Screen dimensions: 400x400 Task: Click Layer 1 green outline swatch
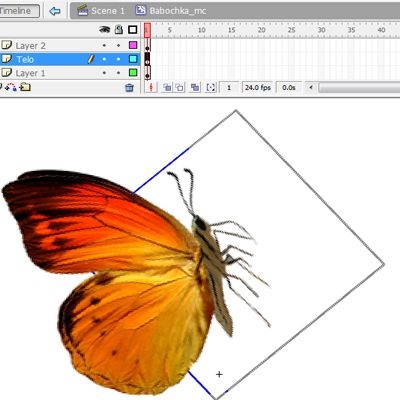click(133, 72)
